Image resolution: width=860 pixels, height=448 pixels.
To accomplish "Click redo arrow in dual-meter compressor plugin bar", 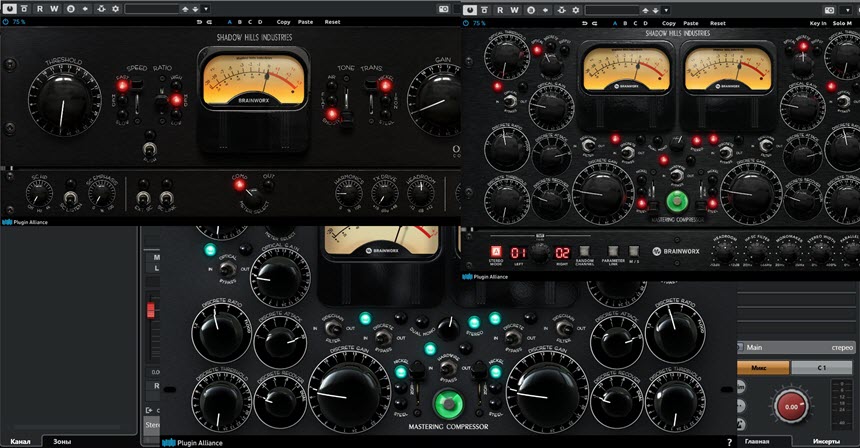I will coord(595,23).
